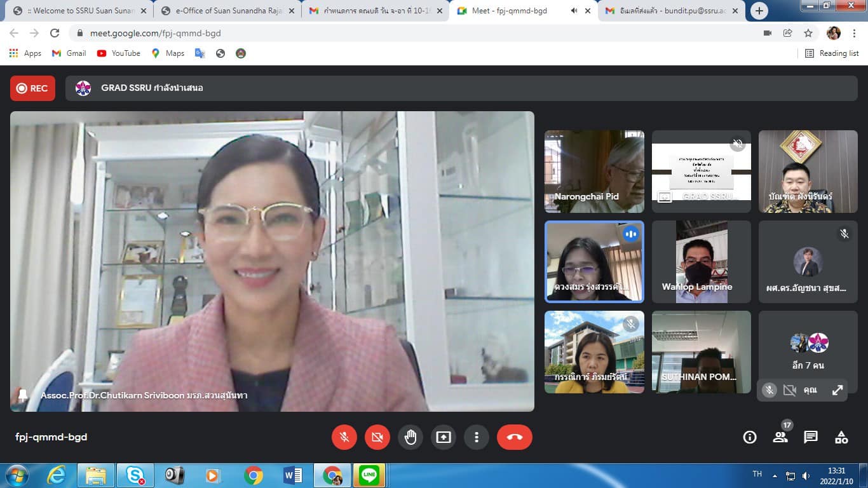The image size is (868, 488).
Task: Leave the call with the red hang-up button
Action: tap(514, 437)
